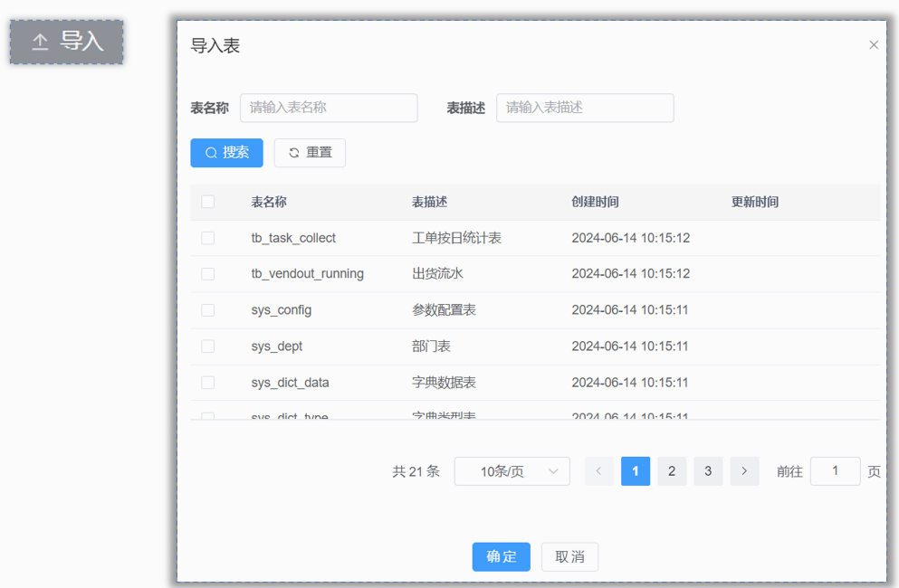Tick the checkbox for sys_dict_data
Viewport: 899px width, 588px height.
point(208,383)
